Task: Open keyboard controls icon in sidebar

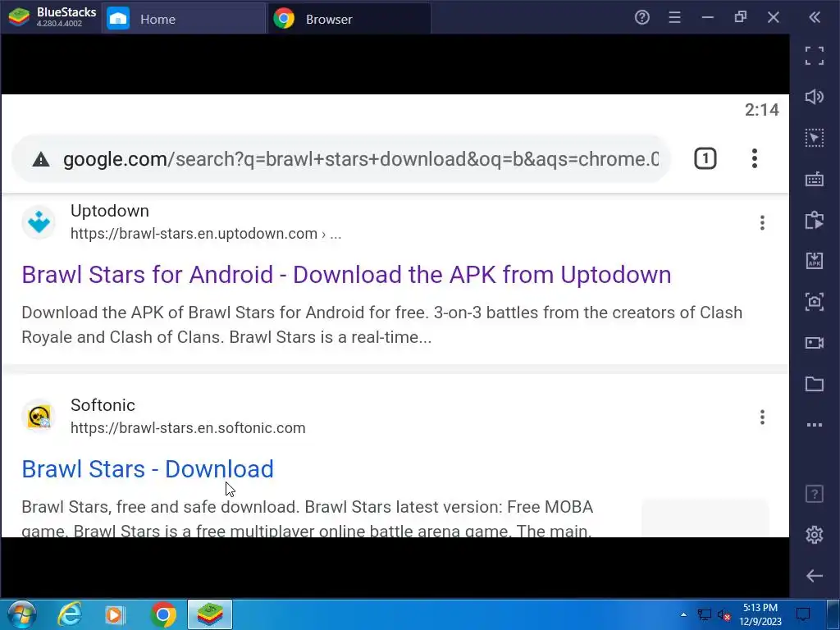Action: pyautogui.click(x=815, y=179)
